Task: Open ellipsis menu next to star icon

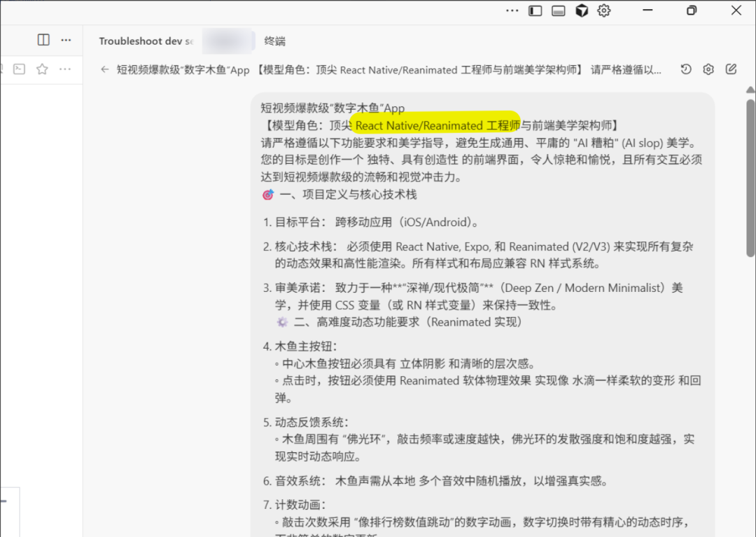Action: 65,69
